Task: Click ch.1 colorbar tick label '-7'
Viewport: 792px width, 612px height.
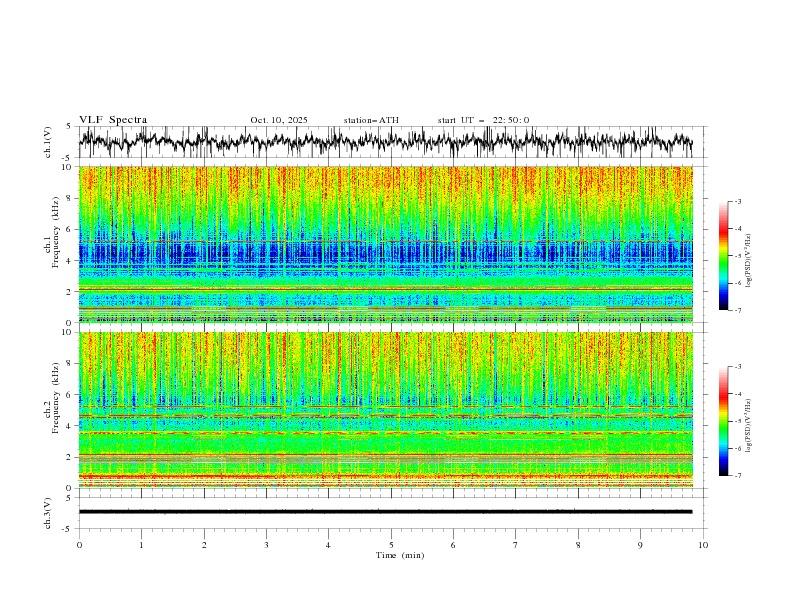Action: point(737,311)
